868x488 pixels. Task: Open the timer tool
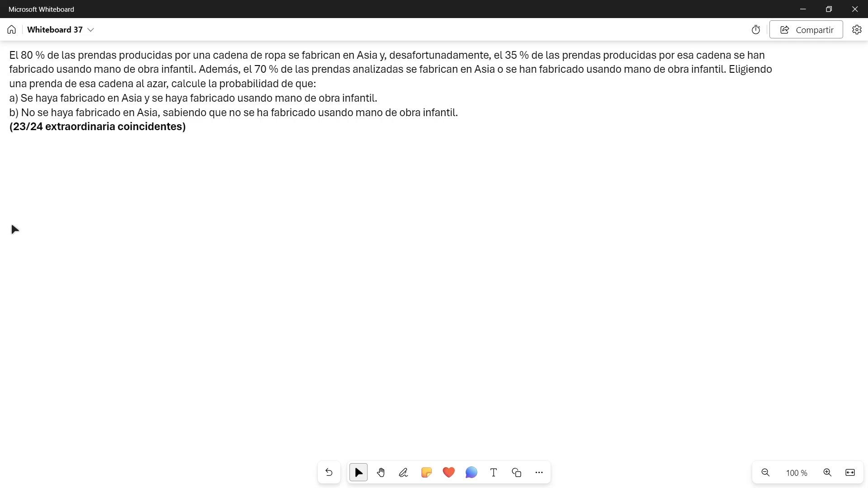756,30
